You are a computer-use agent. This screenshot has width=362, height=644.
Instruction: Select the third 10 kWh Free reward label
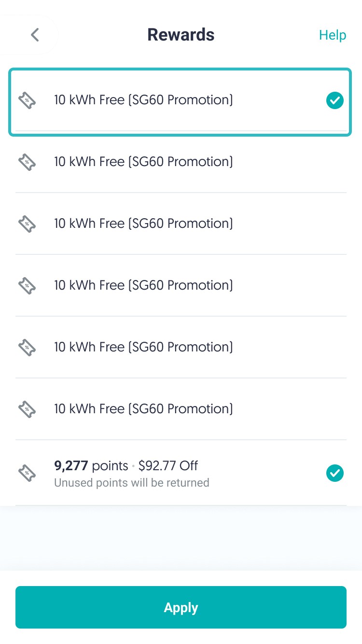pos(143,224)
